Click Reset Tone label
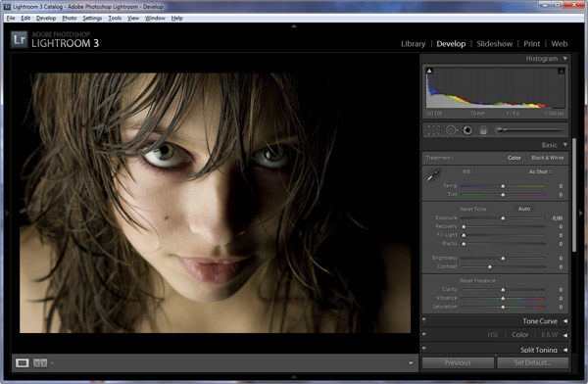 click(473, 209)
